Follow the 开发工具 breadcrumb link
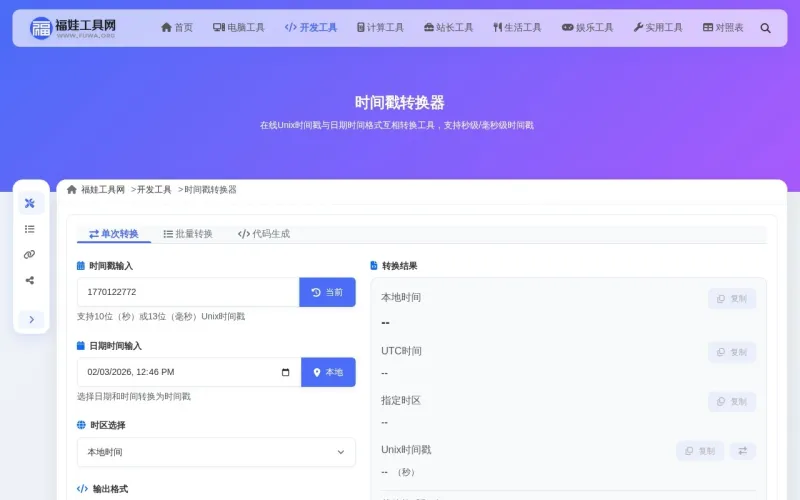The height and width of the screenshot is (500, 800). tap(154, 190)
